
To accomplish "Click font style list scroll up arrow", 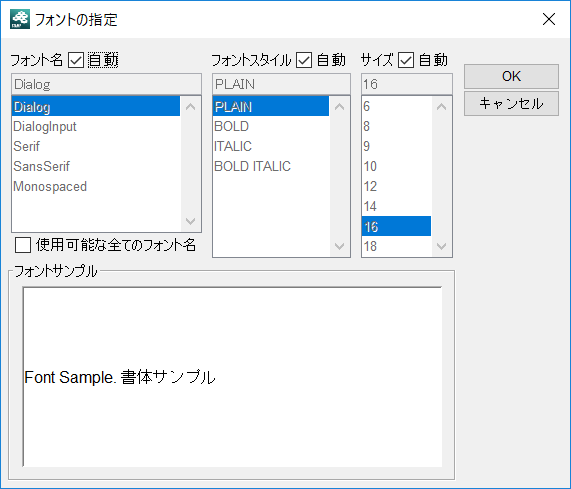I will point(339,107).
